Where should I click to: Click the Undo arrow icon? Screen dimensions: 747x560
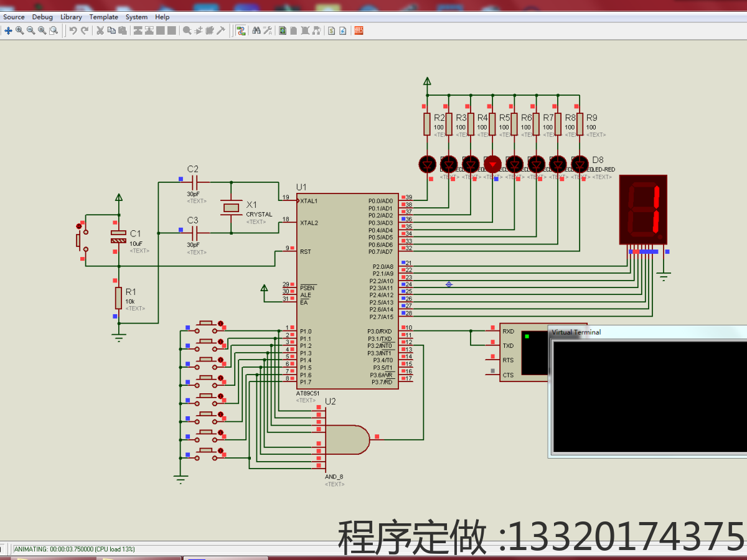73,30
